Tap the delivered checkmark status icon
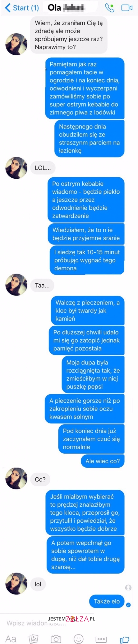 pyautogui.click(x=128, y=605)
